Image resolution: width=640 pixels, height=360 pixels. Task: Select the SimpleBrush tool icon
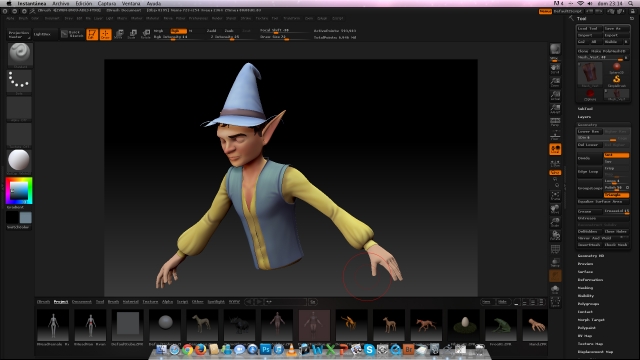click(x=616, y=80)
